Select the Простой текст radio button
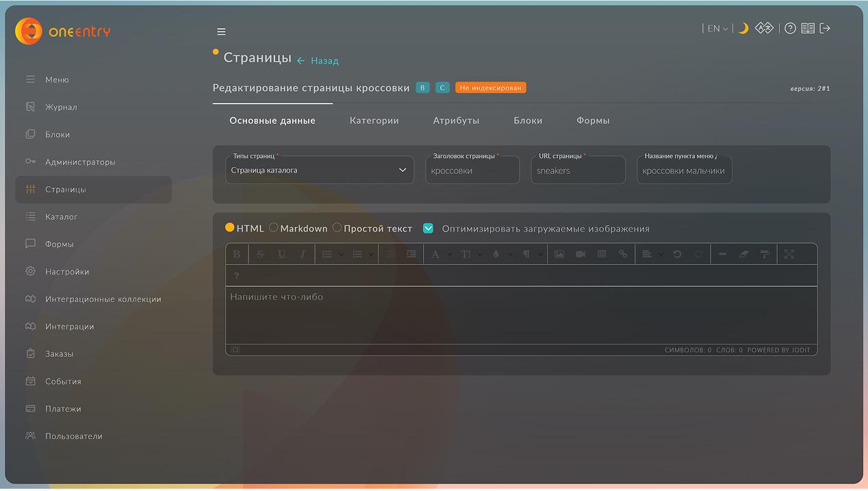This screenshot has height=491, width=868. coord(337,227)
